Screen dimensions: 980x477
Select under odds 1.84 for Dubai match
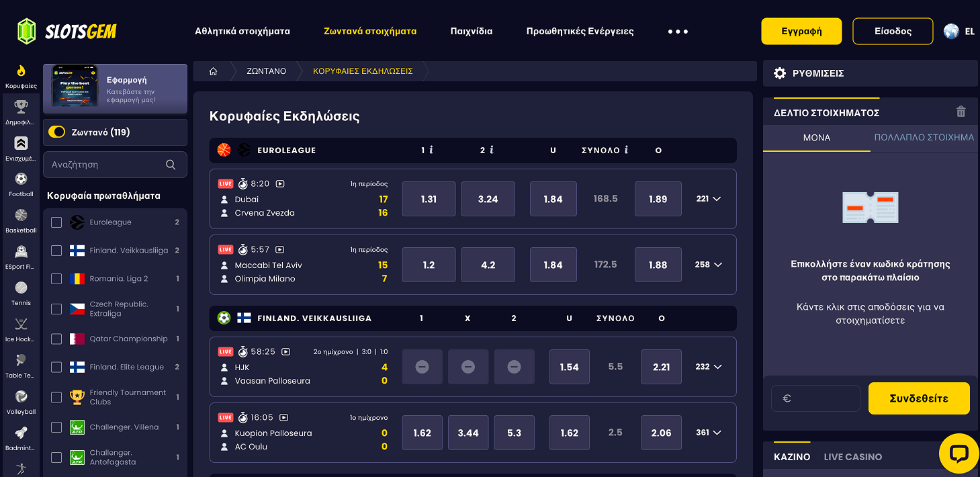click(553, 199)
